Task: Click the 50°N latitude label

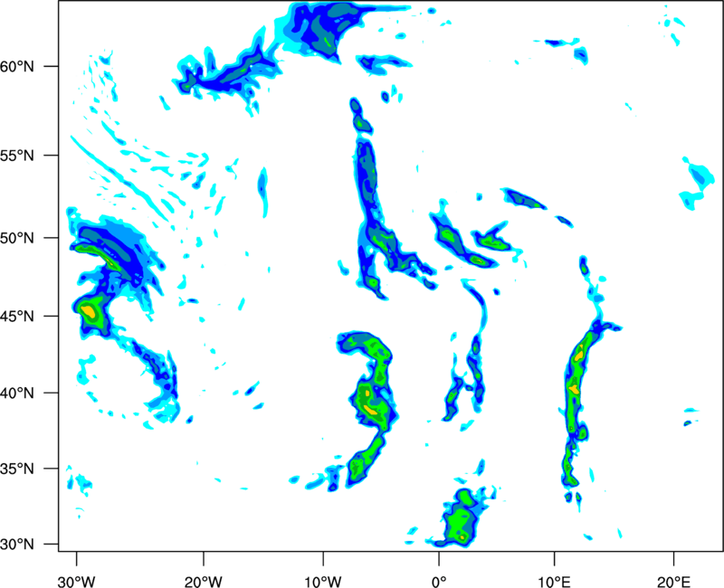Action: click(17, 238)
